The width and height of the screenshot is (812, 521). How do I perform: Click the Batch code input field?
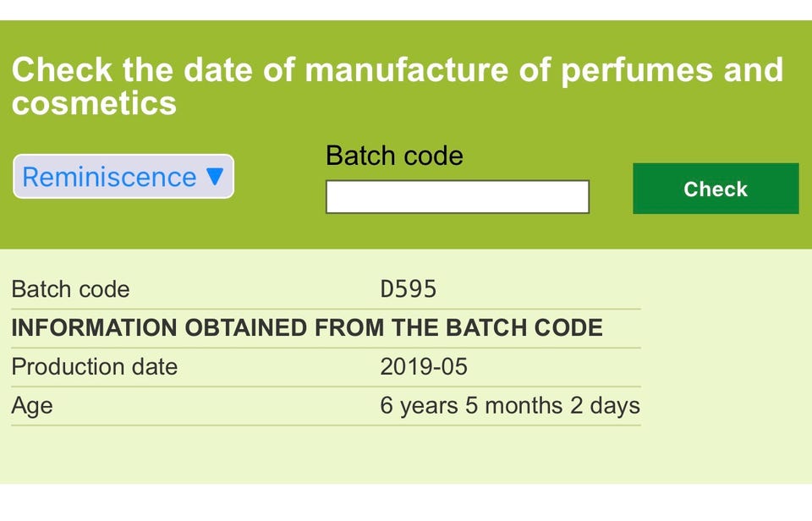[x=457, y=197]
